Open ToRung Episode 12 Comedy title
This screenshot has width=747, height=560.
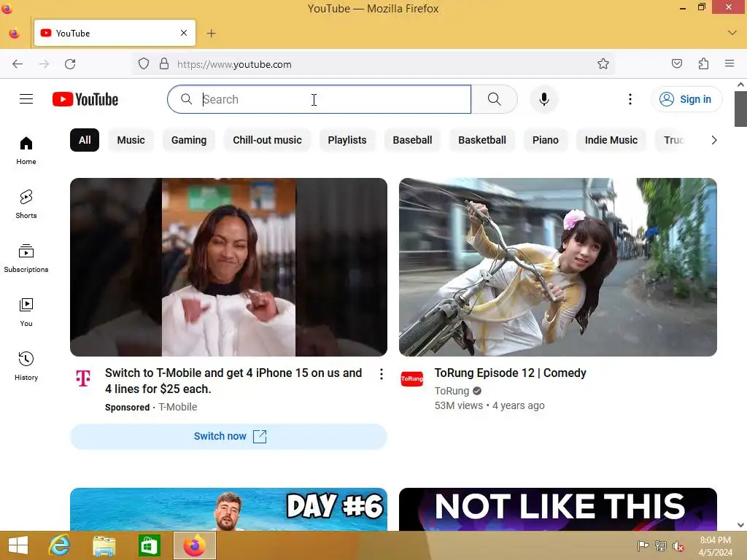coord(510,373)
